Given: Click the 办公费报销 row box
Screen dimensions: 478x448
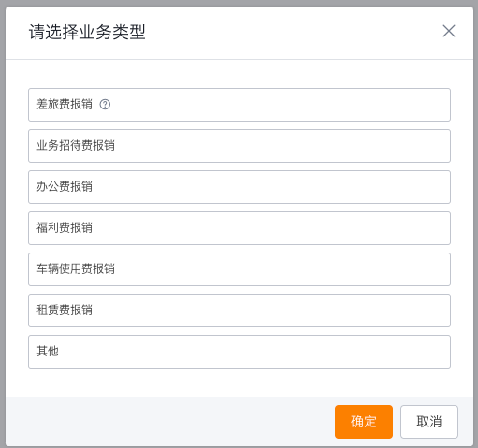Looking at the screenshot, I should (x=239, y=187).
